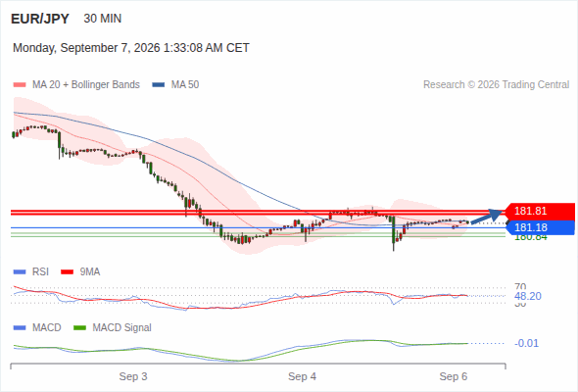Click the Sep 3 date axis label
Viewport: 578px width, 392px height.
(x=133, y=376)
